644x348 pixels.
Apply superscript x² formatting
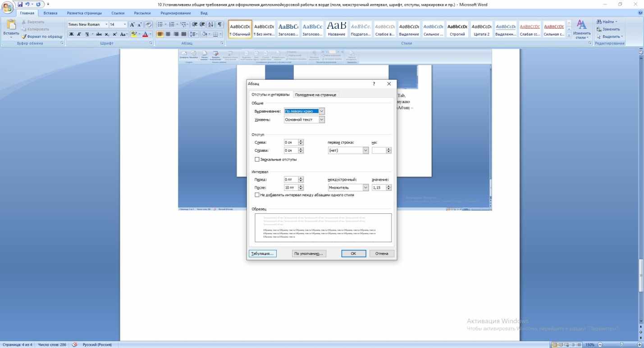[114, 34]
